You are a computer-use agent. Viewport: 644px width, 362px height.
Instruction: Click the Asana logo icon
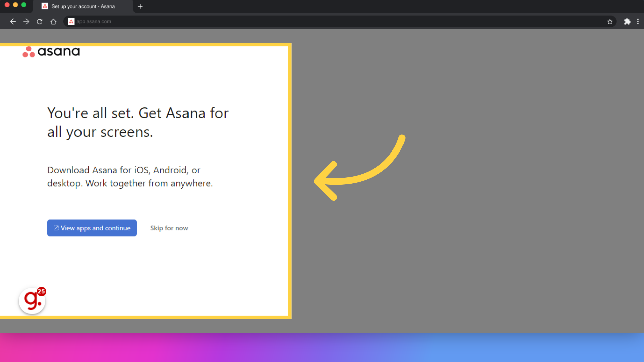click(28, 52)
